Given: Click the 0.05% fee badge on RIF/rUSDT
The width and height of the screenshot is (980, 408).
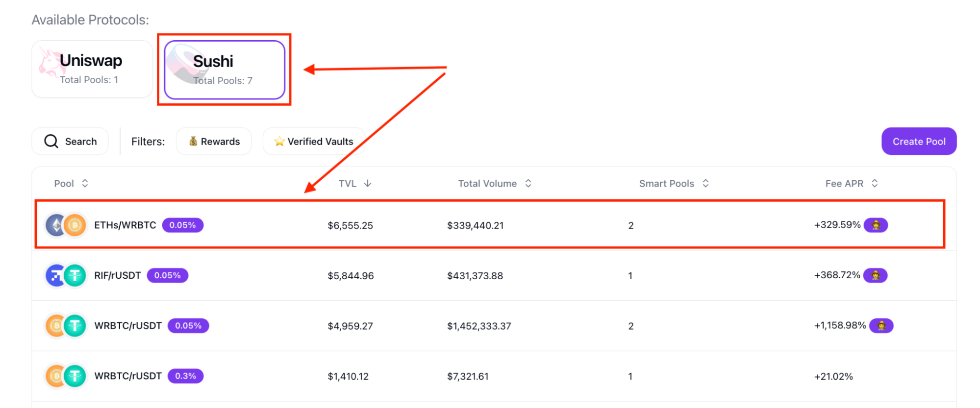Looking at the screenshot, I should 167,276.
